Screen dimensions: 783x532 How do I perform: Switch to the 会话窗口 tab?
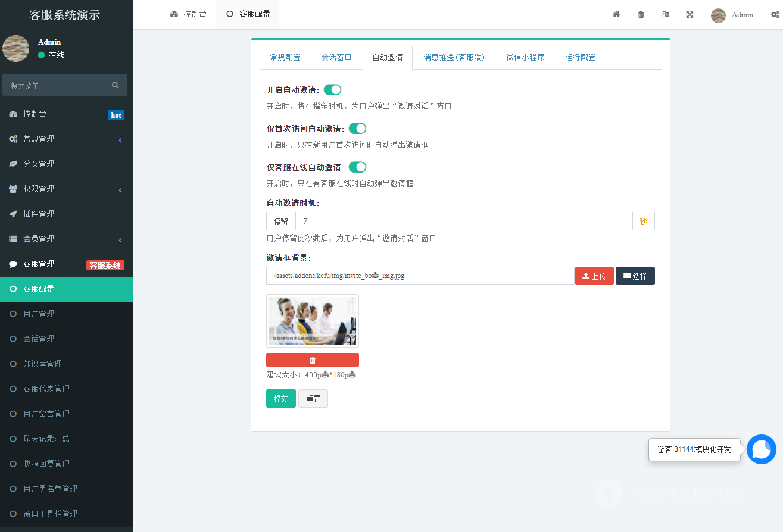[x=336, y=57]
